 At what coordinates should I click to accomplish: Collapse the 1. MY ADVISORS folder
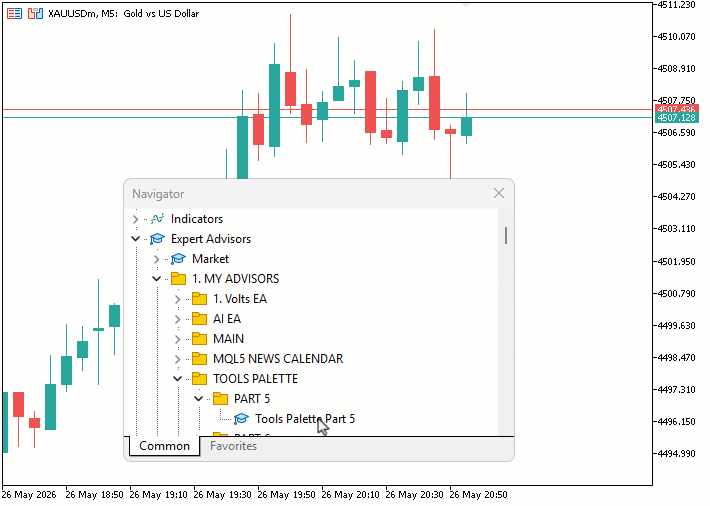point(156,279)
